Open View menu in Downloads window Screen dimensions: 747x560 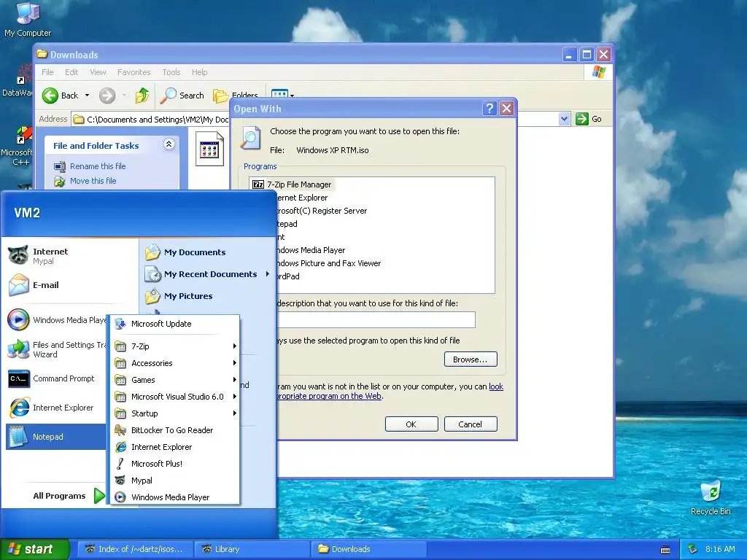pos(98,72)
